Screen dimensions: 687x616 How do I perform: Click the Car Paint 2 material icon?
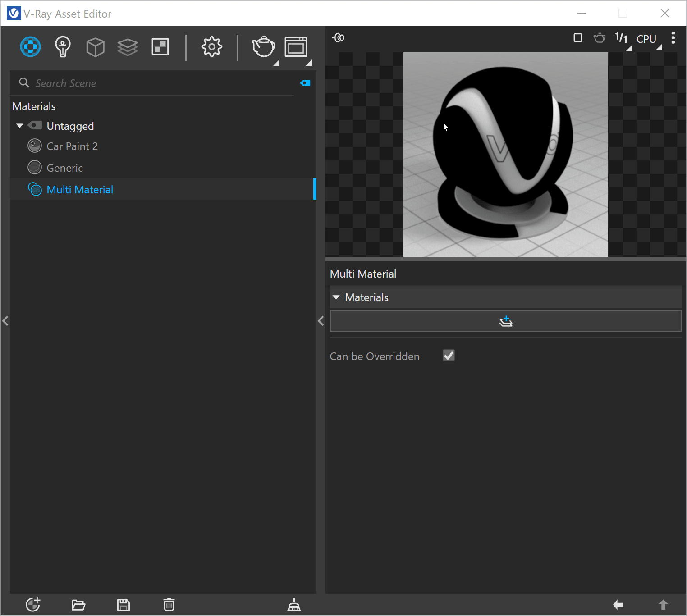[x=35, y=146]
